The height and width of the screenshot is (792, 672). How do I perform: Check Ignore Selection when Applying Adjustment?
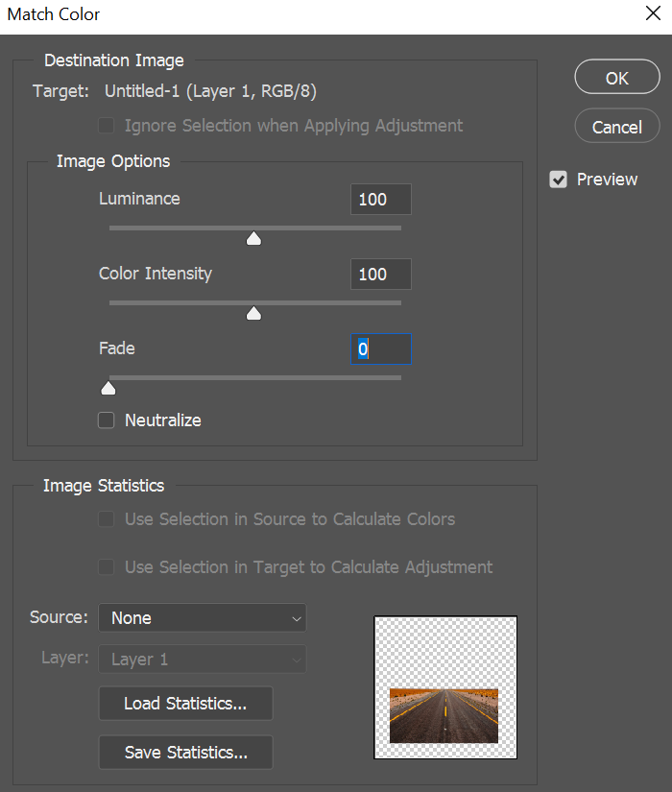(107, 126)
